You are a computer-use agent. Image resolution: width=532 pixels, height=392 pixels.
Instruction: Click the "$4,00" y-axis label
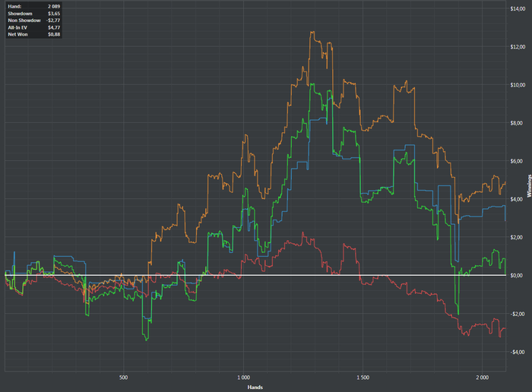516,199
